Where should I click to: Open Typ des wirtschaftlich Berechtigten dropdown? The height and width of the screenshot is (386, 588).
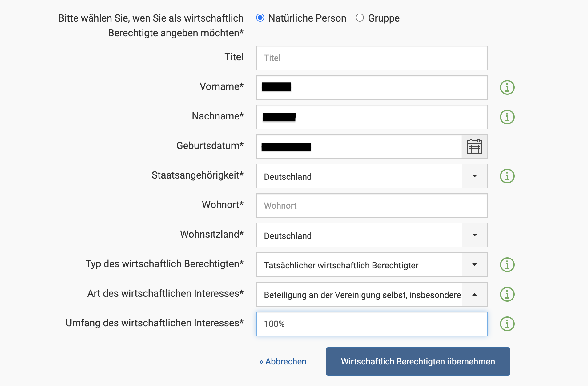474,265
